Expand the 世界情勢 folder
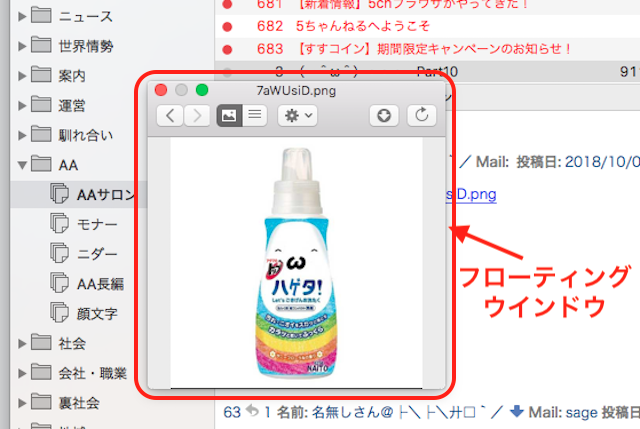Viewport: 640px width, 429px height. click(x=22, y=46)
